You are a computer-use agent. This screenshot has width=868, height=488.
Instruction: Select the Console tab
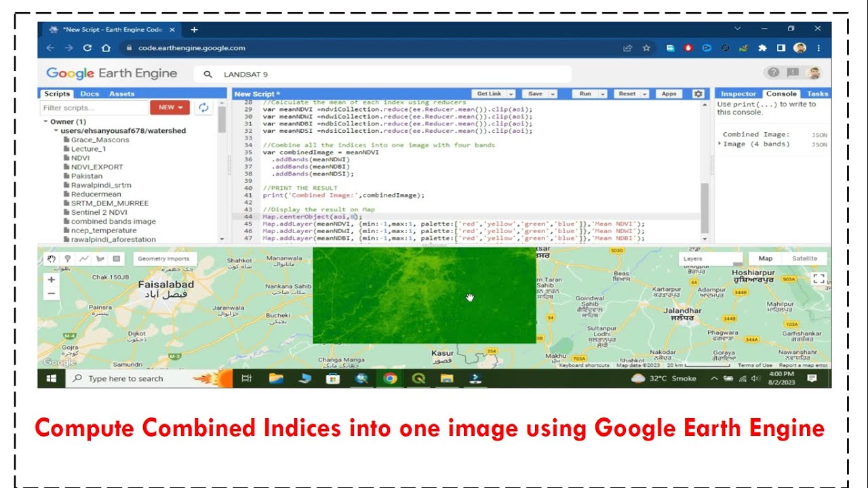point(782,94)
